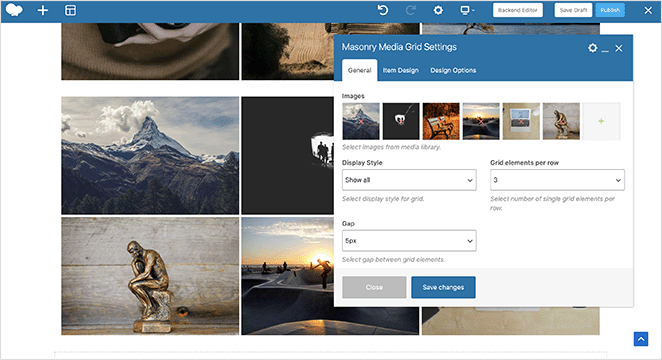Click scroll-to-top arrow button
The image size is (662, 360).
[x=641, y=339]
